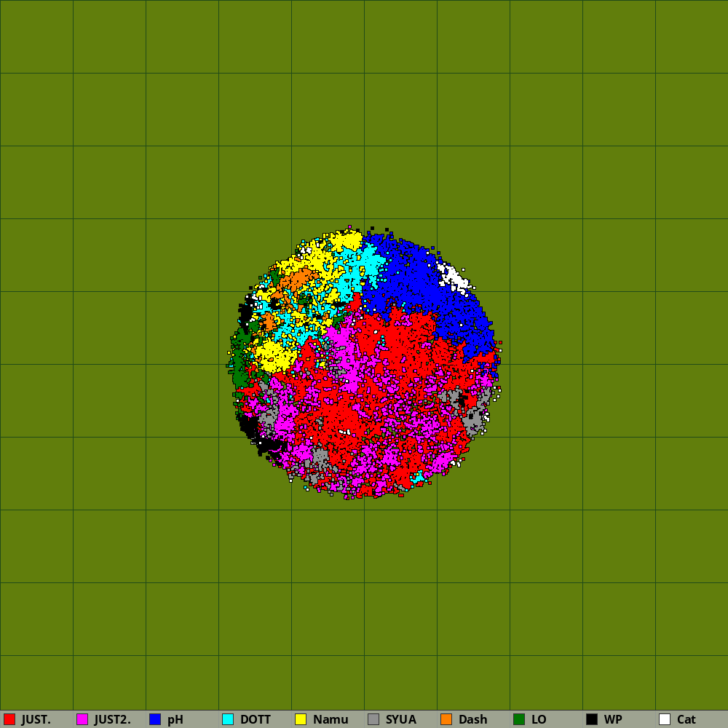This screenshot has height=728, width=728.
Task: Click the blue pH legend square
Action: click(155, 719)
